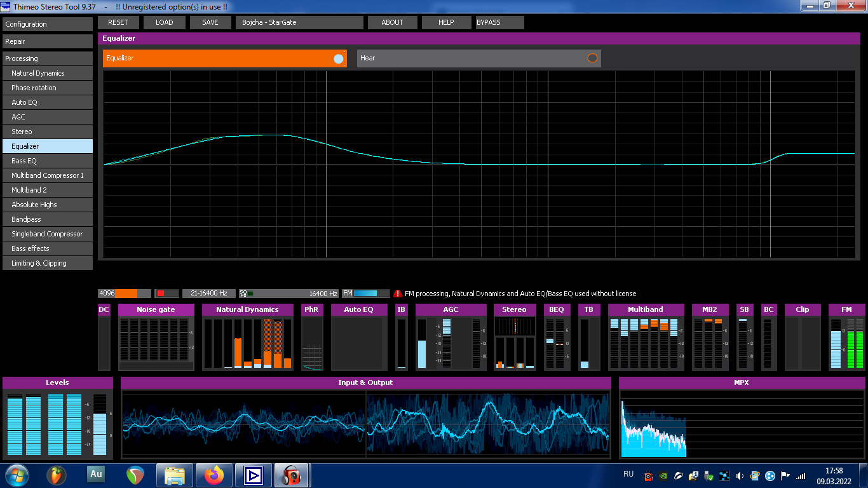Click the BYPASS button
Image resolution: width=868 pixels, height=488 pixels.
pos(500,22)
